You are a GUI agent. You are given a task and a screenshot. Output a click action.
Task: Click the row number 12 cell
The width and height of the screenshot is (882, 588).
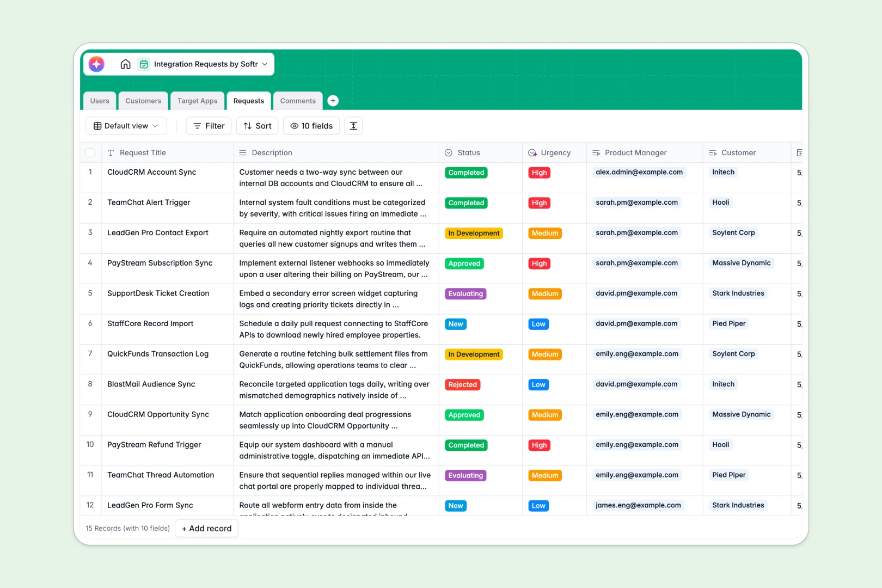coord(90,505)
